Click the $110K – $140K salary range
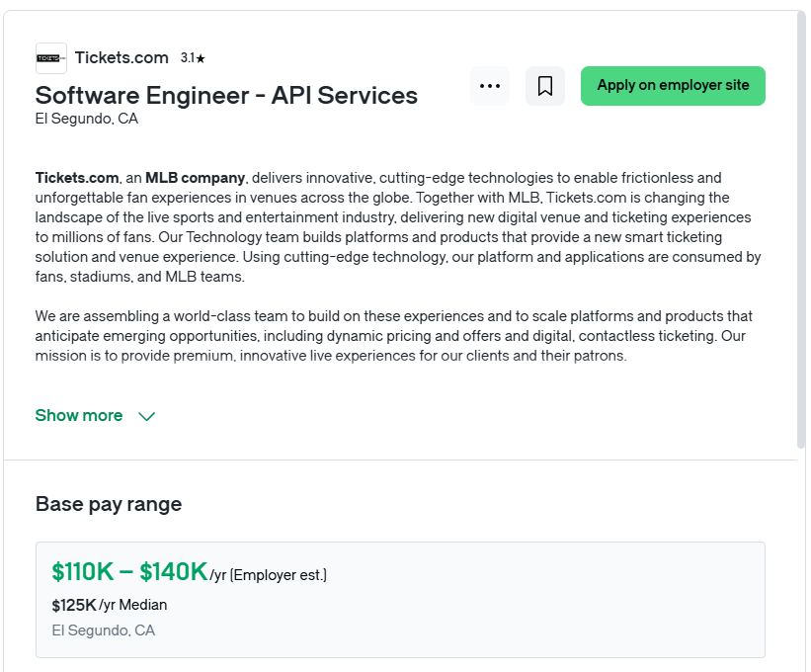The width and height of the screenshot is (811, 672). [x=129, y=572]
